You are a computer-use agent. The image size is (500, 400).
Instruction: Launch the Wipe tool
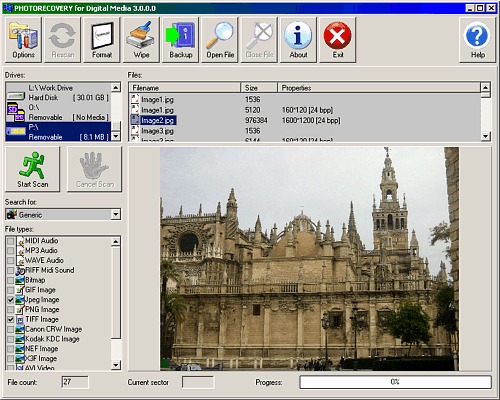141,40
